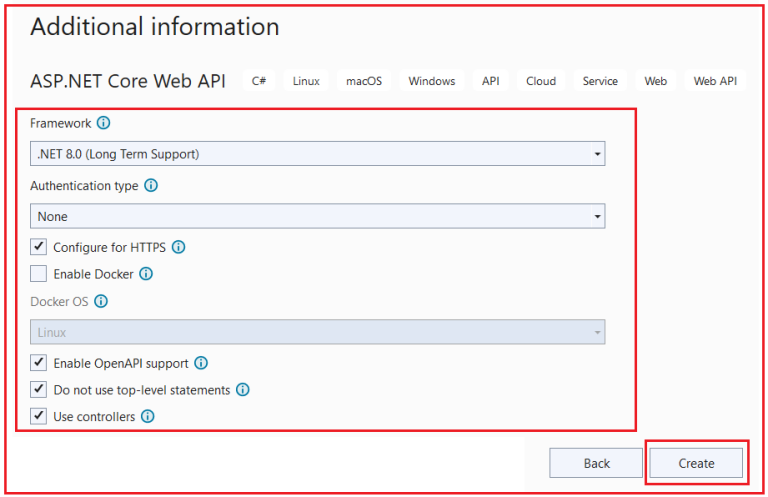The width and height of the screenshot is (768, 497).
Task: Toggle the Use controllers checkbox
Action: pyautogui.click(x=39, y=417)
